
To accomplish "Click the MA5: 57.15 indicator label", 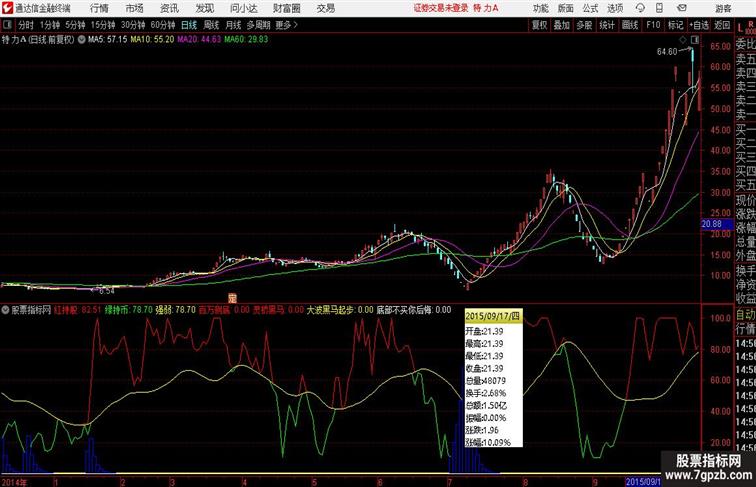I will tap(108, 40).
